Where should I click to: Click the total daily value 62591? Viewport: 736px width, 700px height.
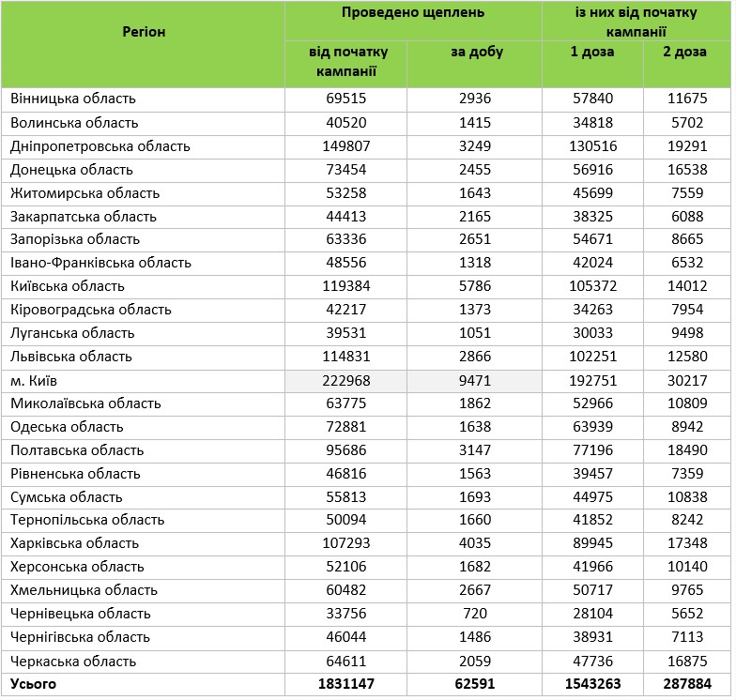click(475, 684)
